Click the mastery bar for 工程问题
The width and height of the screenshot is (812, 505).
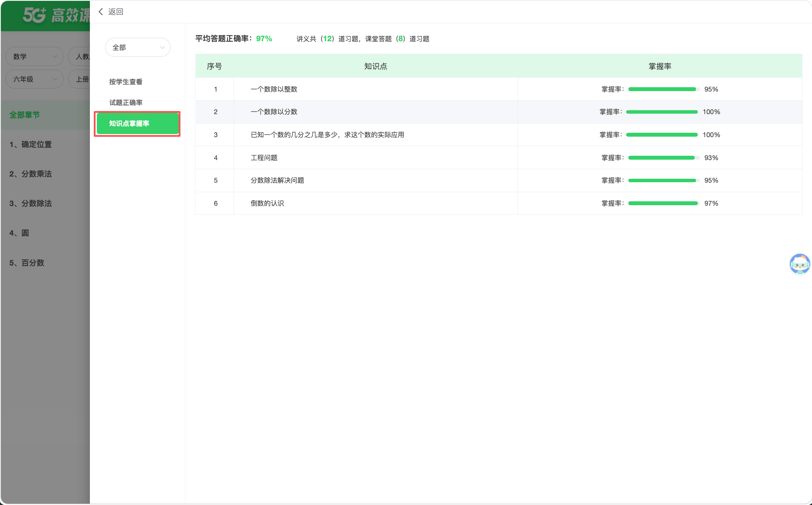(x=663, y=157)
